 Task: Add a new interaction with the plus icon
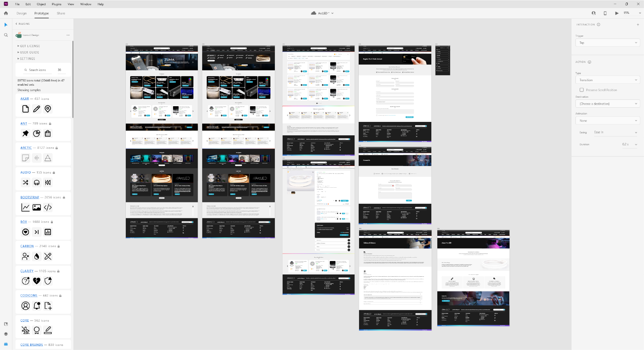[638, 25]
